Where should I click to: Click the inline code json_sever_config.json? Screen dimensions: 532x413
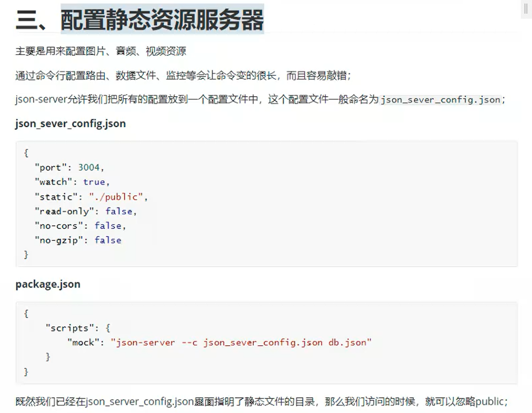pos(440,100)
